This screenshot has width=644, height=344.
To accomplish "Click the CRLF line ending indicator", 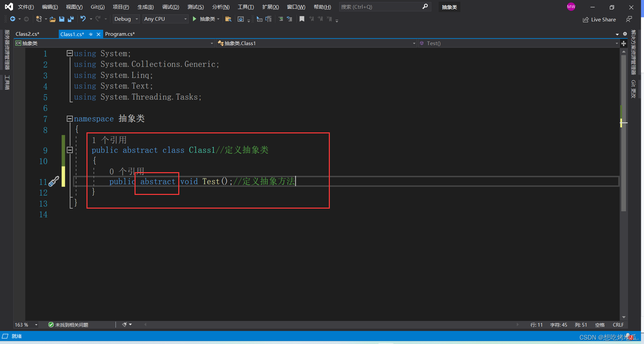I will pyautogui.click(x=618, y=325).
